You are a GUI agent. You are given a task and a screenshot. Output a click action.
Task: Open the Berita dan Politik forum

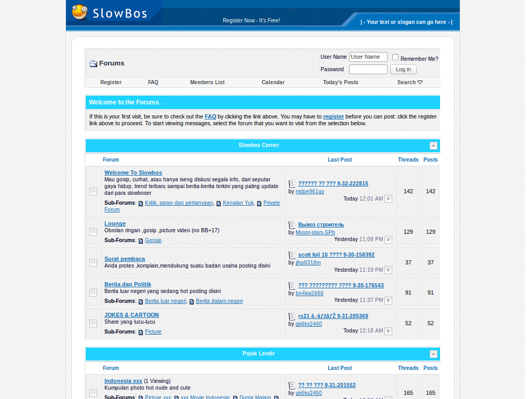(128, 284)
